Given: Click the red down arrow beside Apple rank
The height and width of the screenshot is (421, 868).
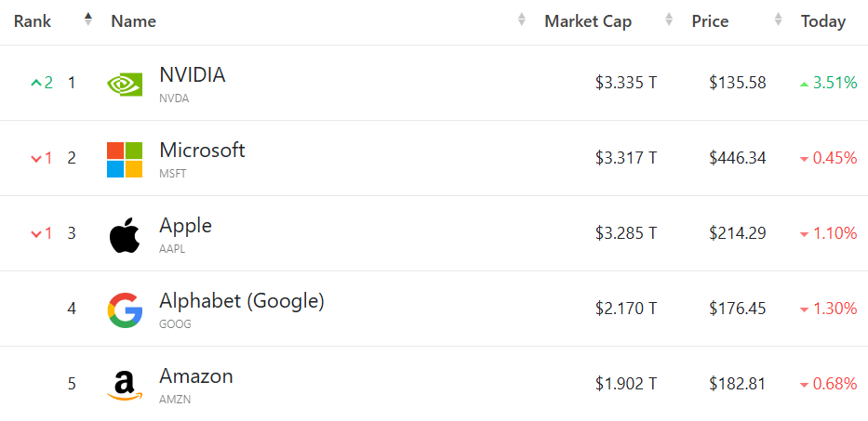Looking at the screenshot, I should tap(35, 233).
